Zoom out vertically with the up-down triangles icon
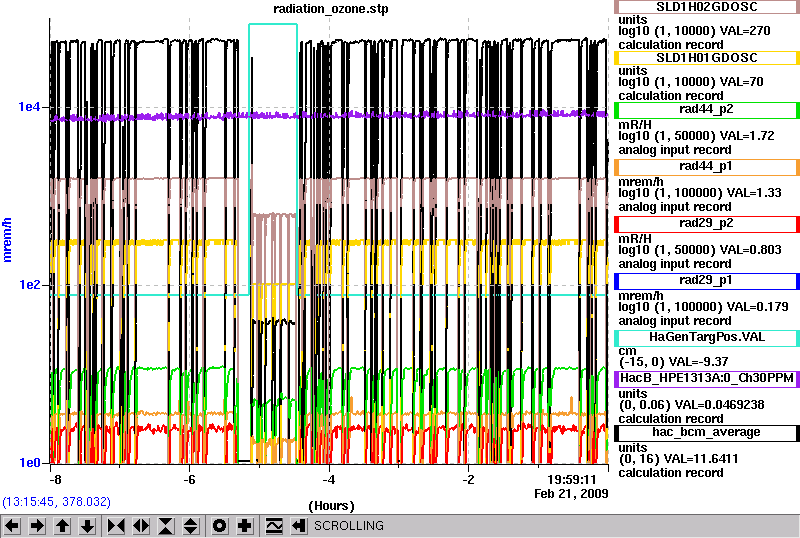 tap(191, 526)
